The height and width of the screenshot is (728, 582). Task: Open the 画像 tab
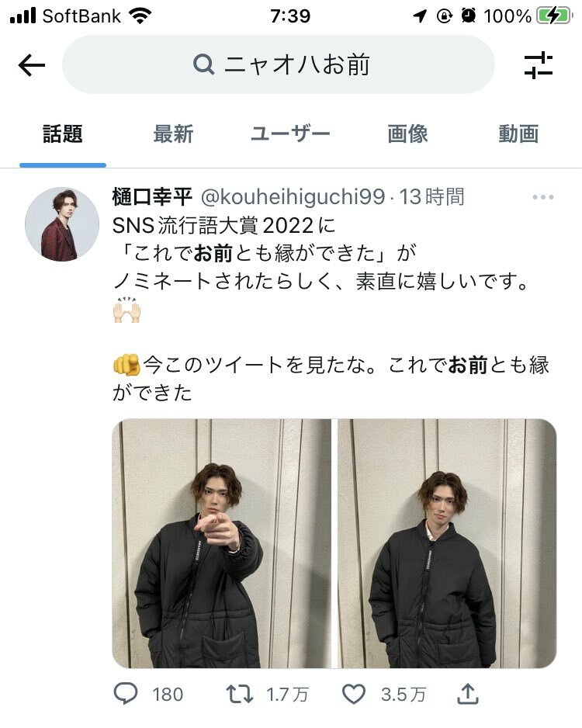pyautogui.click(x=407, y=134)
